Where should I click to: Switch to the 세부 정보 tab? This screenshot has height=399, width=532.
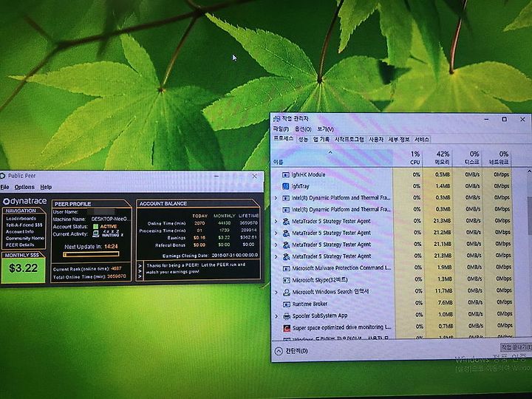(399, 139)
